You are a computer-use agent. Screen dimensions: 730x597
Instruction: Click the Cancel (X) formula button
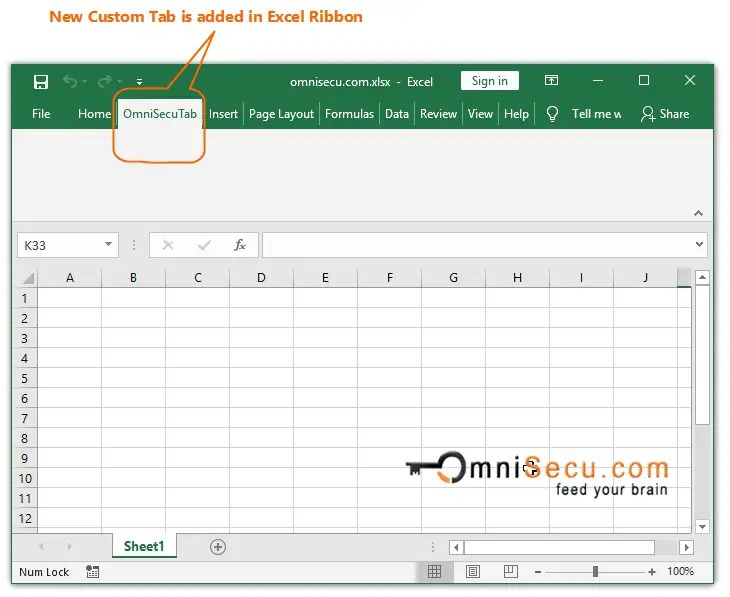(168, 245)
